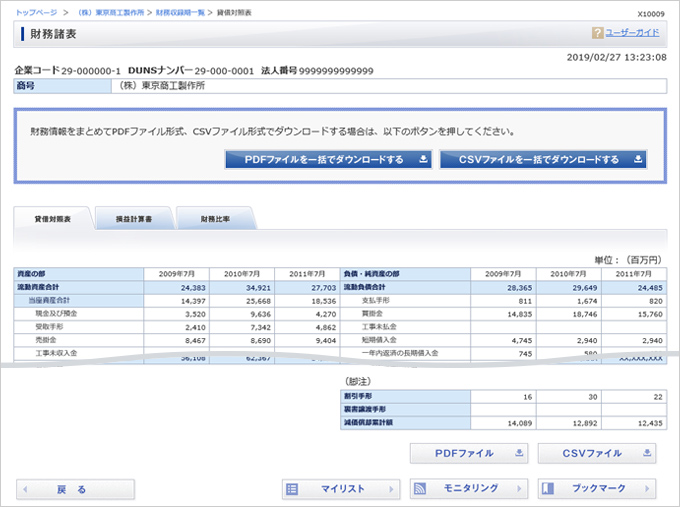This screenshot has width=680, height=507.
Task: Click value 27,703 in 2011年7月 column
Action: [324, 288]
